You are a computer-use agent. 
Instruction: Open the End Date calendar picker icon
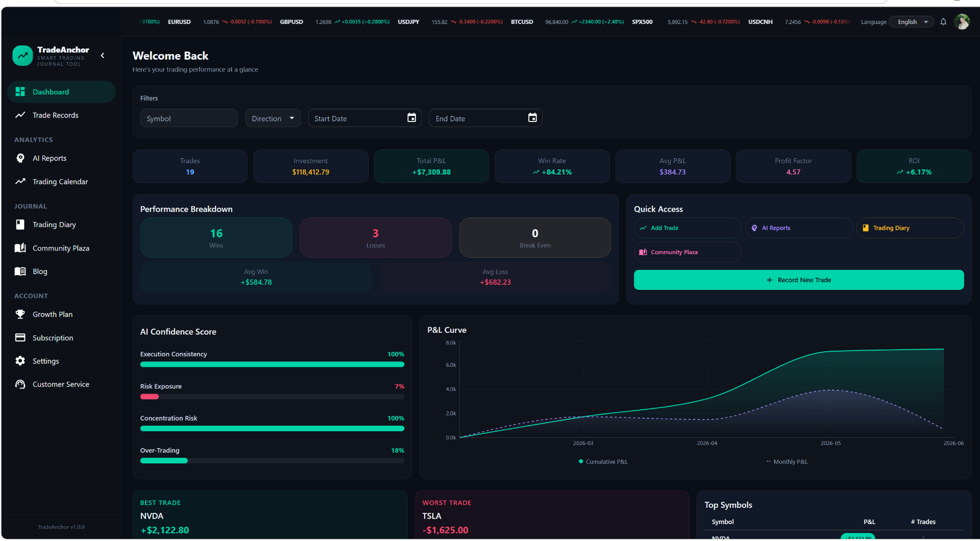click(532, 118)
